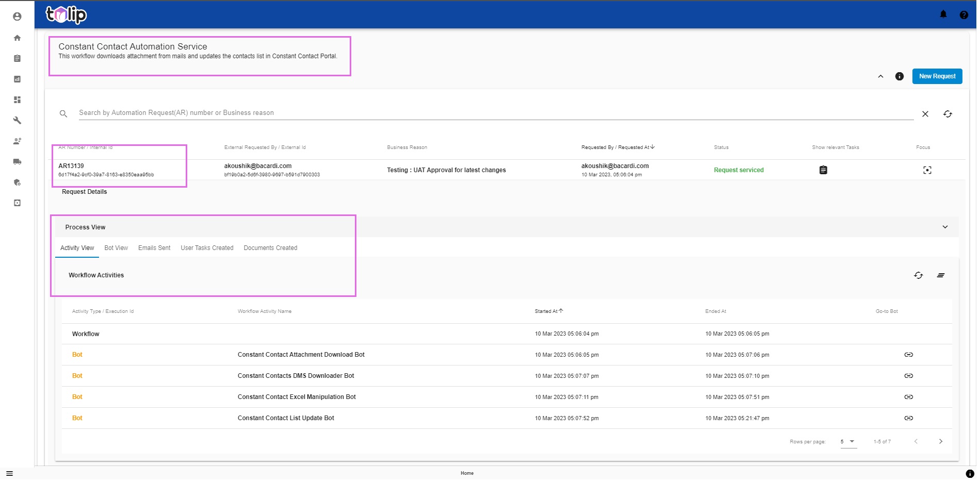Open Go-to Bot link for List Update Bot
This screenshot has width=980, height=482.
coord(908,418)
